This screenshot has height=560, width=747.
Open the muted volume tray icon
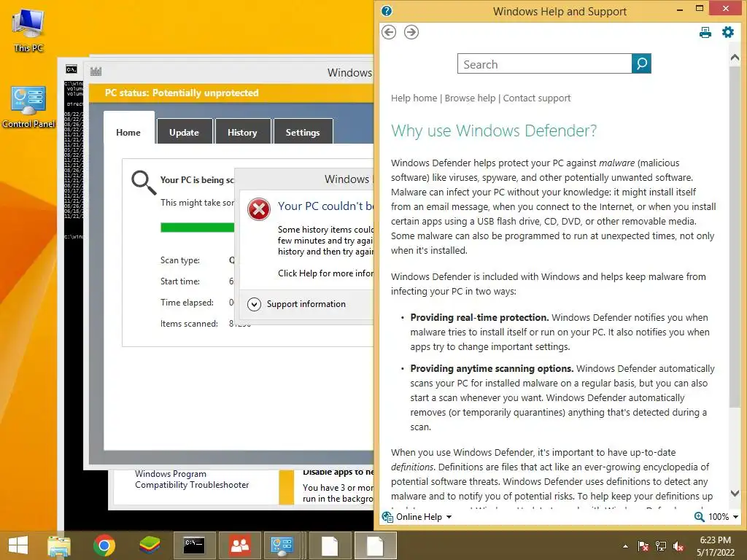(678, 546)
